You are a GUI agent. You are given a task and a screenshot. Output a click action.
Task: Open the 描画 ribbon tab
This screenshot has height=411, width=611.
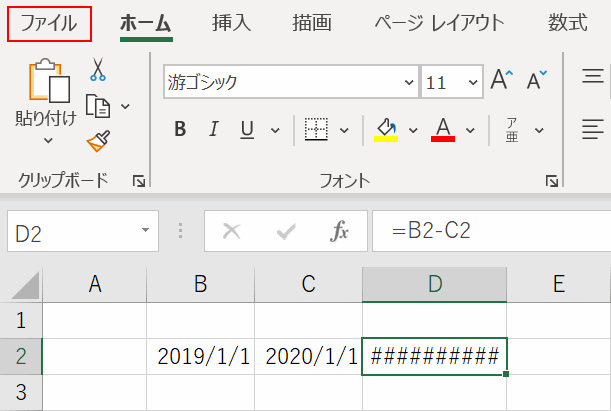coord(312,23)
